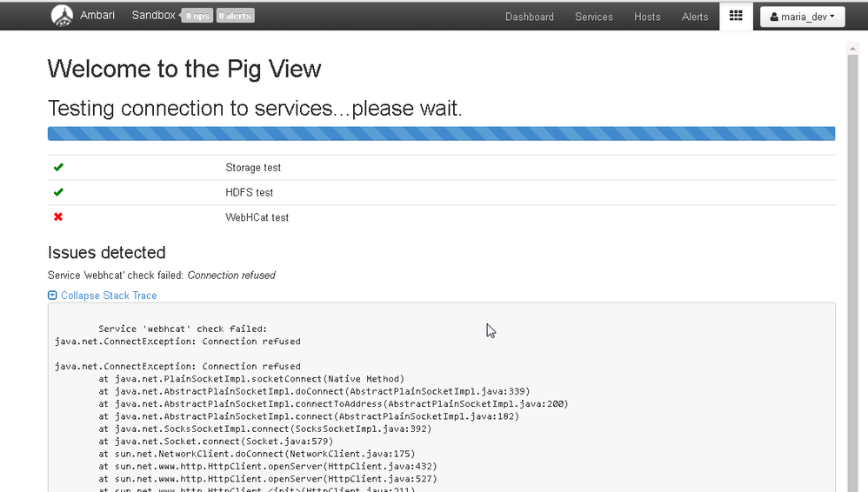Open the views grid icon
The image size is (868, 492).
click(736, 16)
